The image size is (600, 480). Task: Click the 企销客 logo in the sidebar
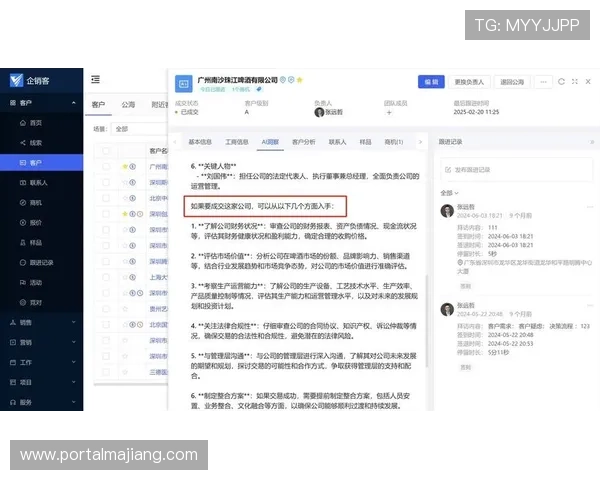tap(29, 80)
